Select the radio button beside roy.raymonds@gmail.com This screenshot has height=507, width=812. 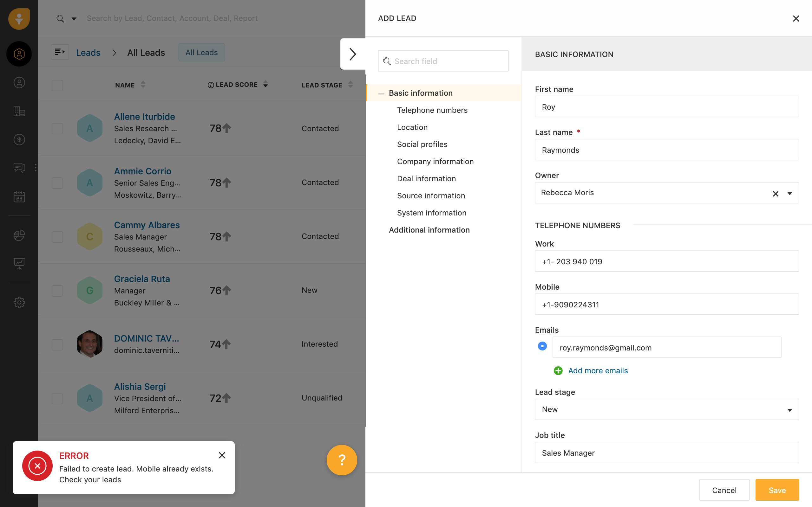(542, 345)
